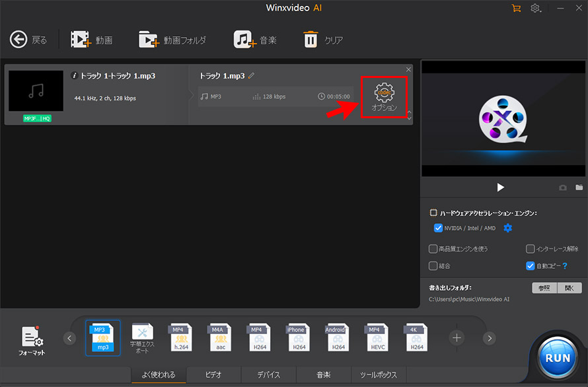Open the ツールボックス tab
588x387 pixels.
click(x=379, y=374)
